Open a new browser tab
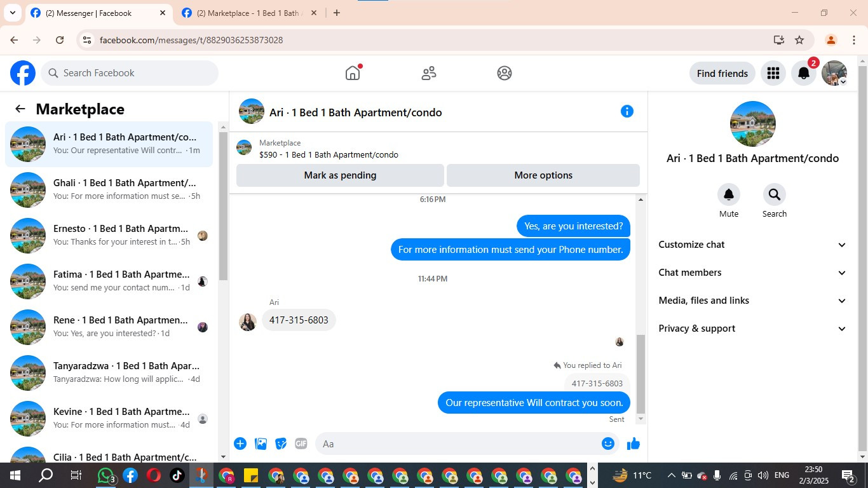868x488 pixels. 337,13
